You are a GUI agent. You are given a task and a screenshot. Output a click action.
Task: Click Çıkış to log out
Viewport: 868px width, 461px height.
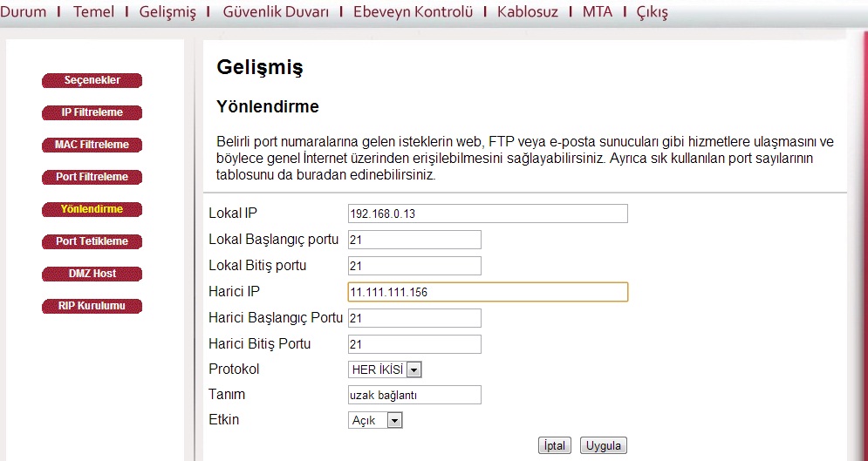[x=653, y=12]
